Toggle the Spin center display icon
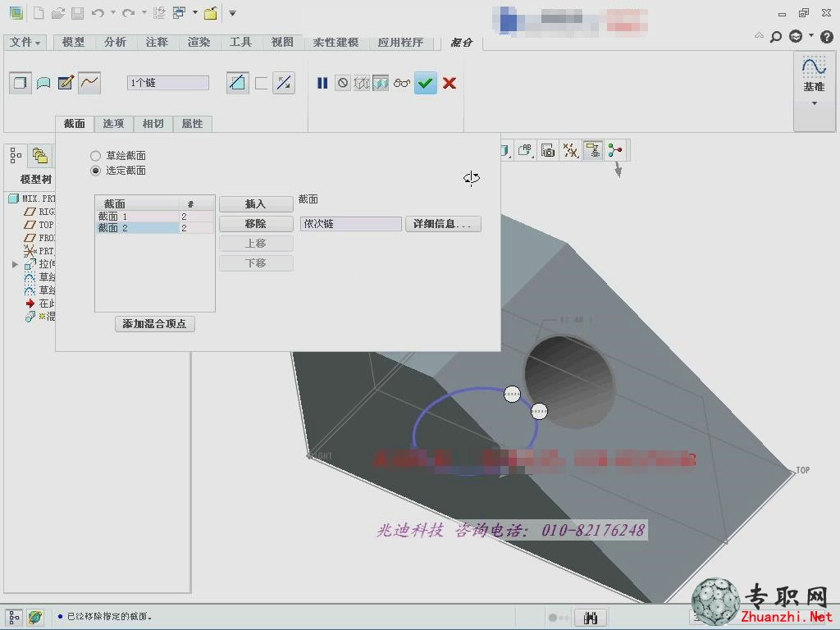840x630 pixels. (615, 151)
